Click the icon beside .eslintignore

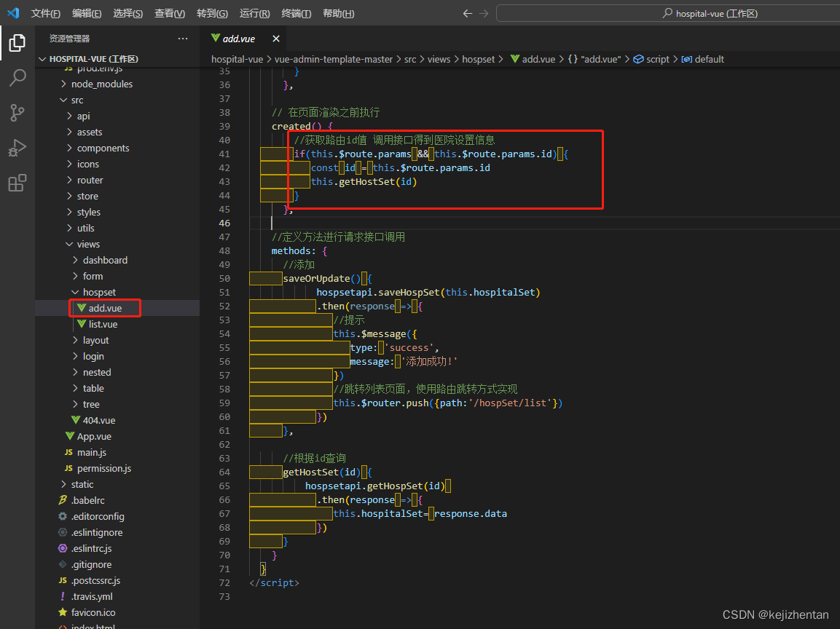[x=63, y=532]
